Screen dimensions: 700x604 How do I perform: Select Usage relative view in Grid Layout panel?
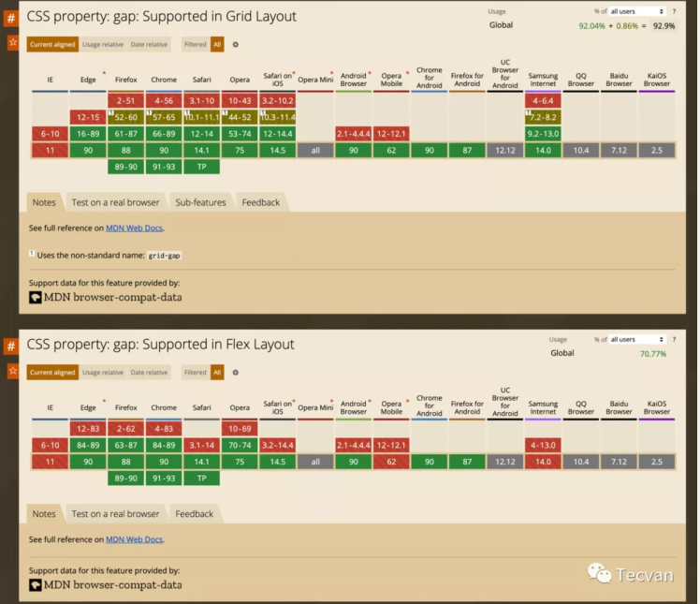coord(103,44)
